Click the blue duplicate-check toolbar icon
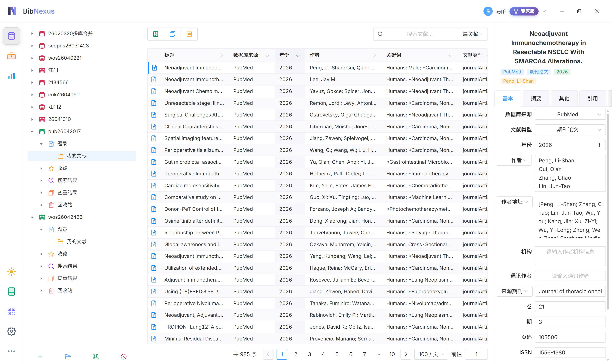 (x=172, y=34)
